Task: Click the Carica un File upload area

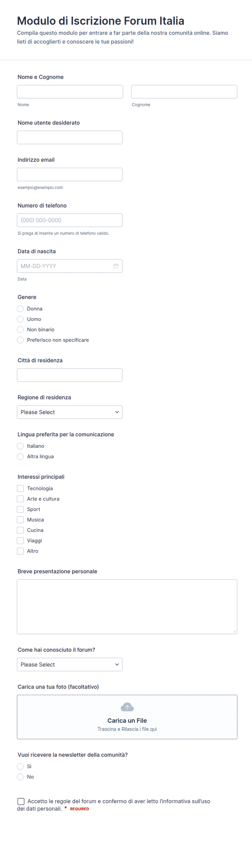Action: click(127, 717)
